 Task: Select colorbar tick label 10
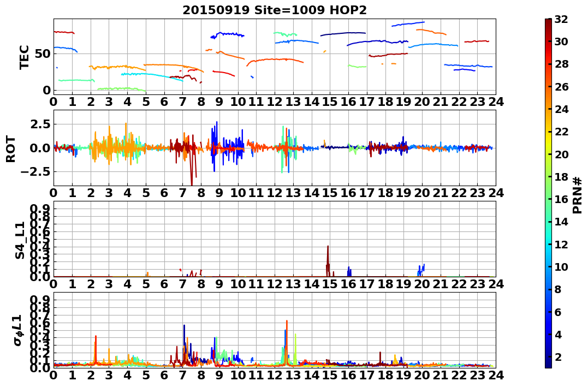point(561,266)
